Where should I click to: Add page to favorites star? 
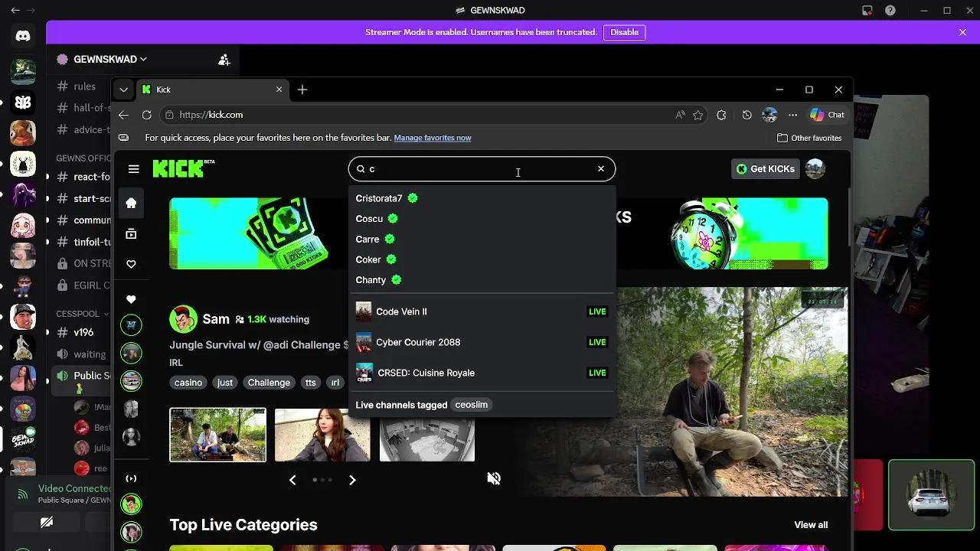click(x=697, y=115)
